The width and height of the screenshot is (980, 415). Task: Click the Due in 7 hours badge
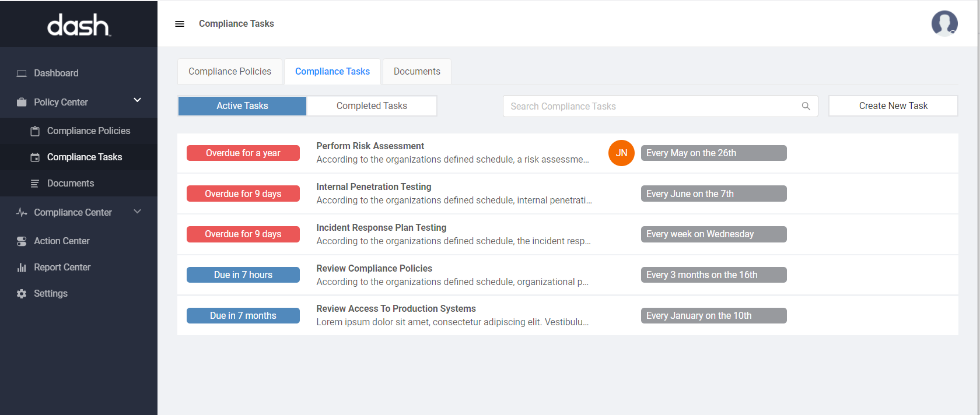coord(243,275)
